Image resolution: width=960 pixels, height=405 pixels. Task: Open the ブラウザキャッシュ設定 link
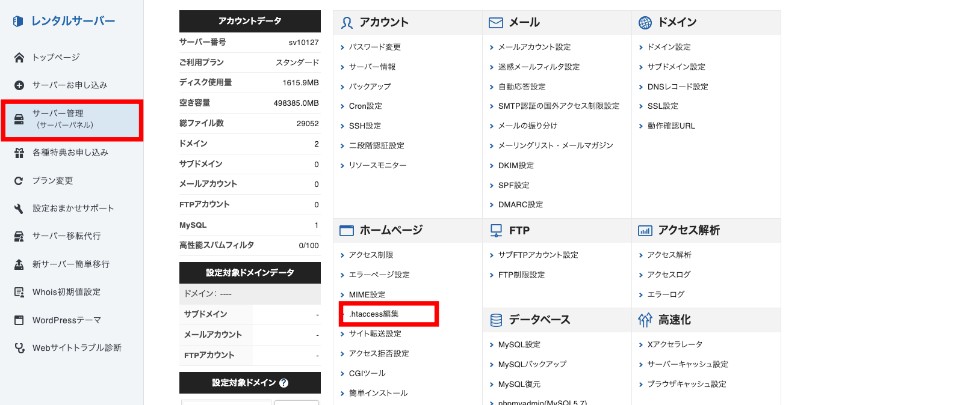point(686,384)
